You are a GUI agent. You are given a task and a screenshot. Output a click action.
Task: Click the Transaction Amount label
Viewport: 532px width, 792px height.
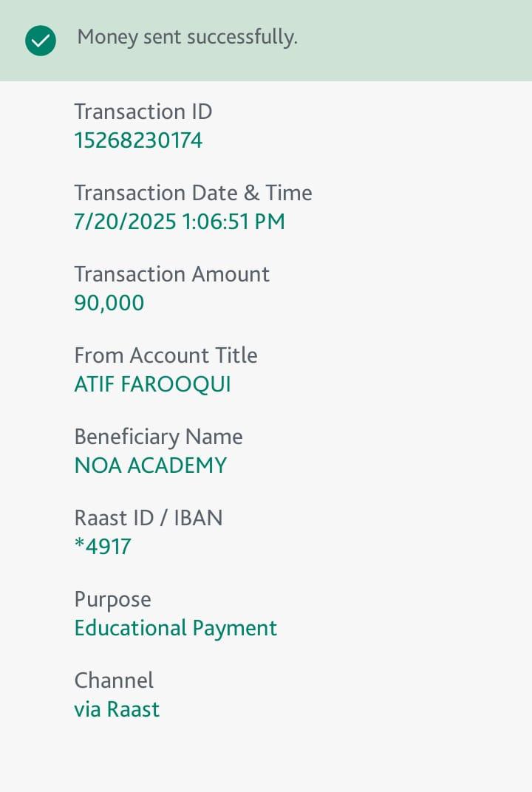point(171,274)
